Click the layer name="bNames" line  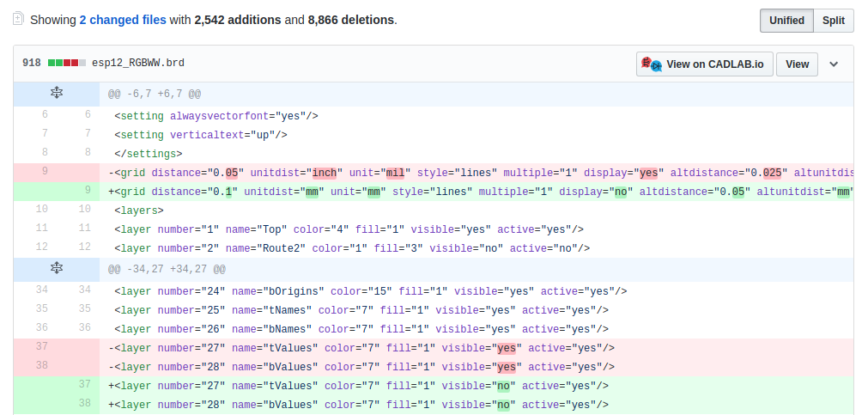[x=361, y=329]
